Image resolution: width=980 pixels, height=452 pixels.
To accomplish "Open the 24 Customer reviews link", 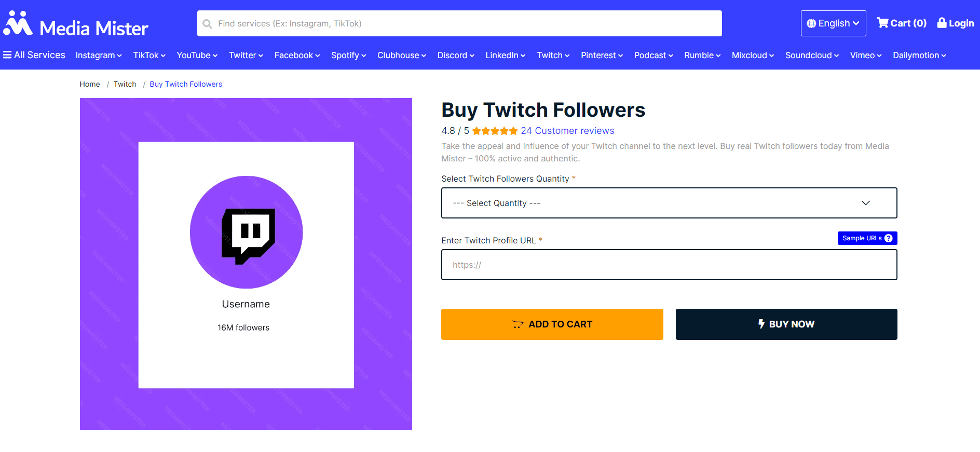I will (x=567, y=131).
